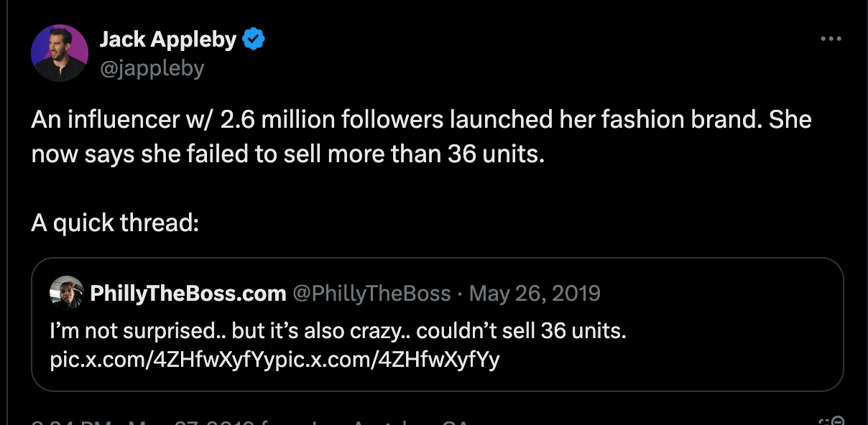The height and width of the screenshot is (425, 868).
Task: Open the pic.x.com image link
Action: click(x=274, y=360)
